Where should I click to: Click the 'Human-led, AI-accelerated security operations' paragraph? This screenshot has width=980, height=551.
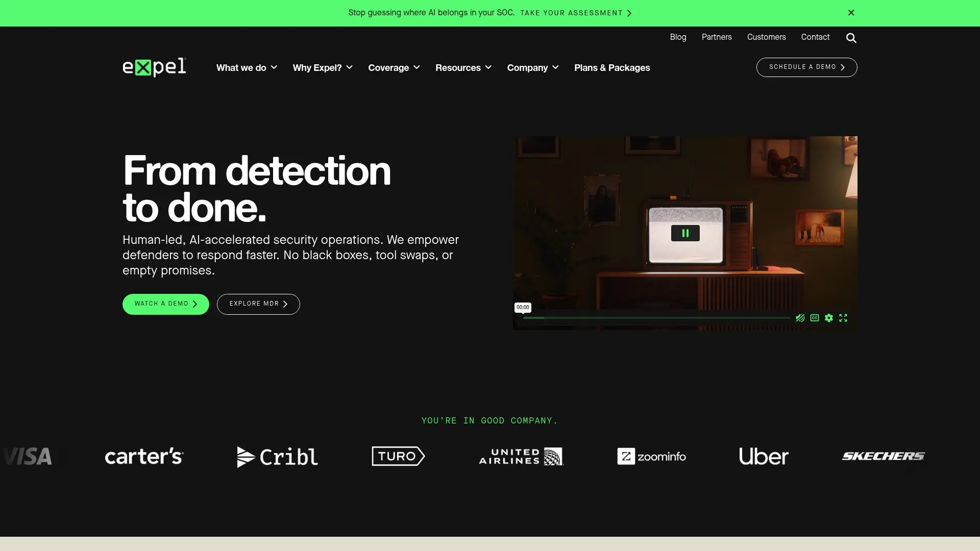(x=290, y=255)
